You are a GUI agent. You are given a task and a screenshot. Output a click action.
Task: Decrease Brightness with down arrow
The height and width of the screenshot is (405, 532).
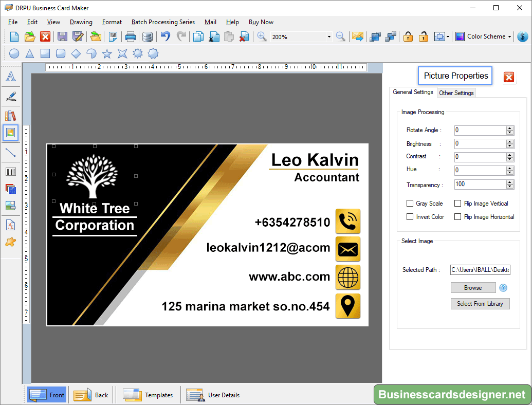509,146
